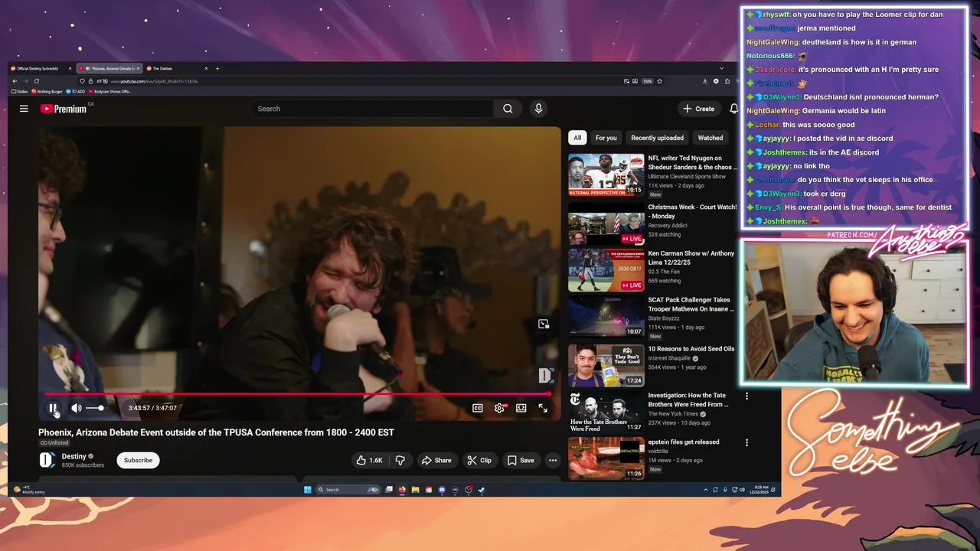Open Firefox from the taskbar
Screen dimensions: 980x551
(402, 490)
